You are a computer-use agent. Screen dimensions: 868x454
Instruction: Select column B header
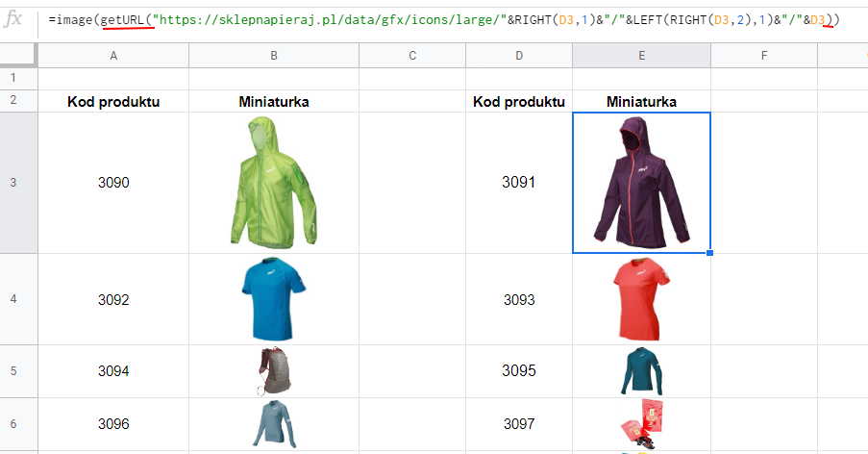[274, 56]
